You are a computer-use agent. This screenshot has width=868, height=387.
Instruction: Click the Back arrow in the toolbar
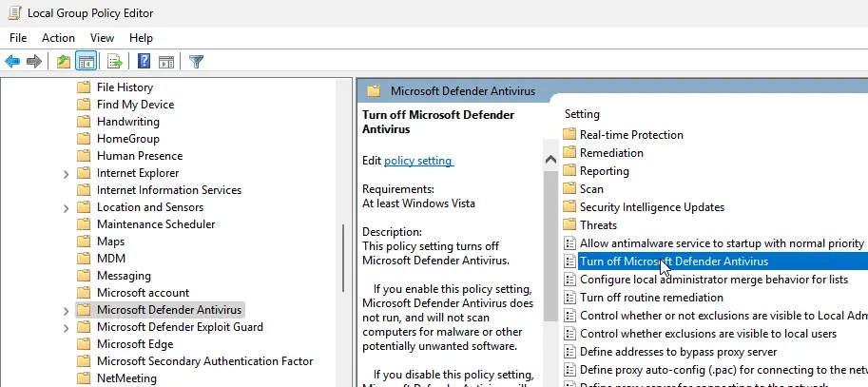click(x=12, y=62)
